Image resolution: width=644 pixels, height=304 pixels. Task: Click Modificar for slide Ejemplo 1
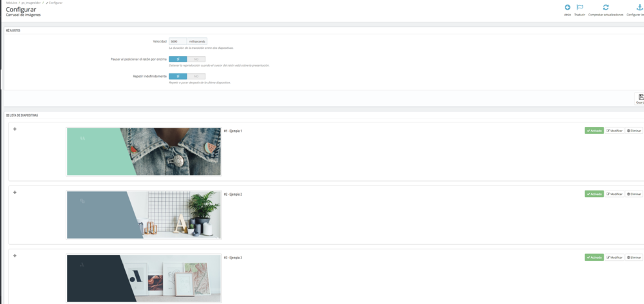pyautogui.click(x=614, y=131)
